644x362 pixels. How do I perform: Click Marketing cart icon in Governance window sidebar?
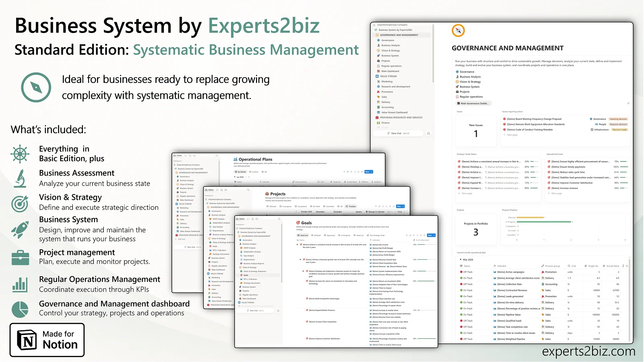[378, 82]
